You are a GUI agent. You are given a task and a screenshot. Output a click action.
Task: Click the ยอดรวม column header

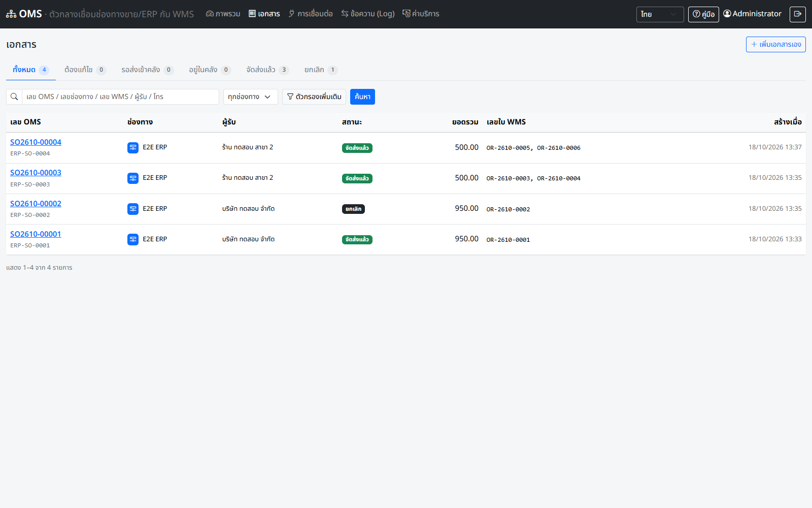[x=465, y=122]
